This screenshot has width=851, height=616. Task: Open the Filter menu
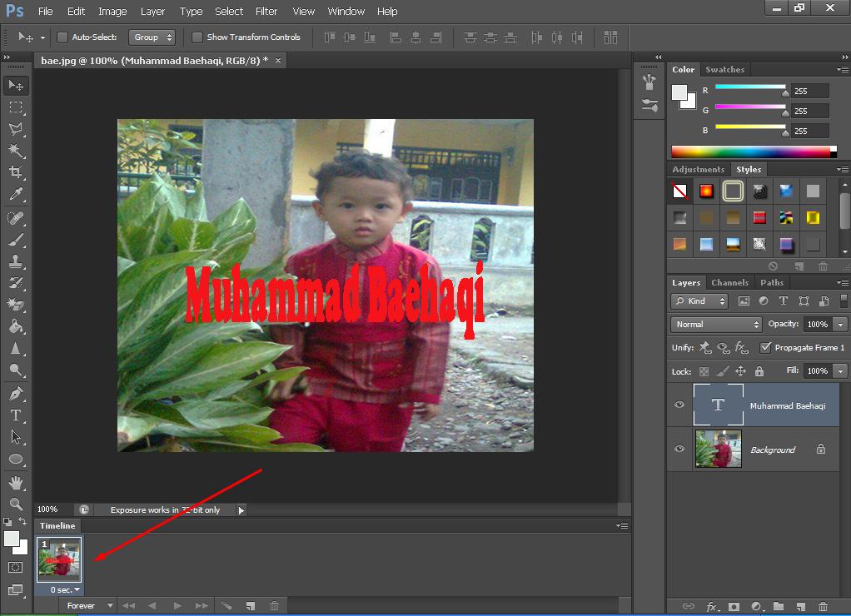pyautogui.click(x=266, y=12)
